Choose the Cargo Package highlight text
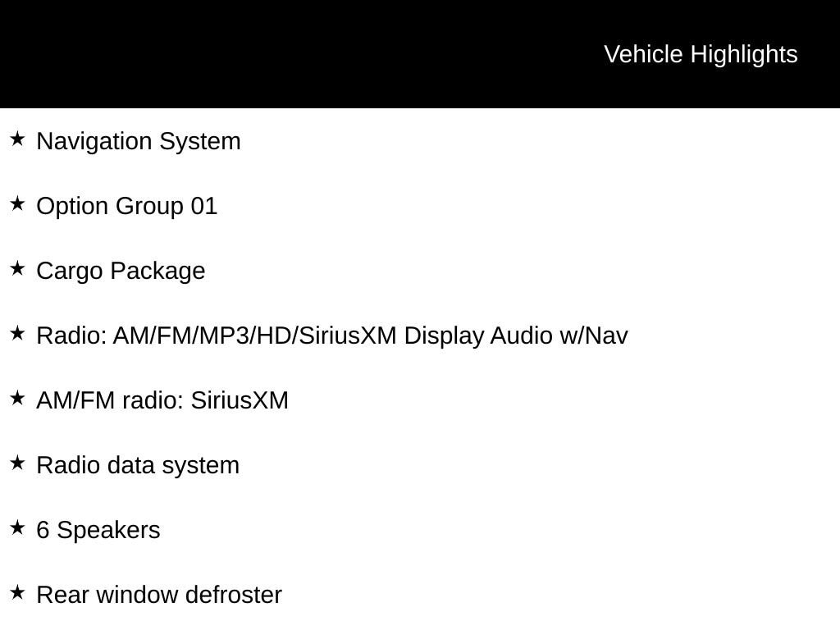 click(121, 271)
